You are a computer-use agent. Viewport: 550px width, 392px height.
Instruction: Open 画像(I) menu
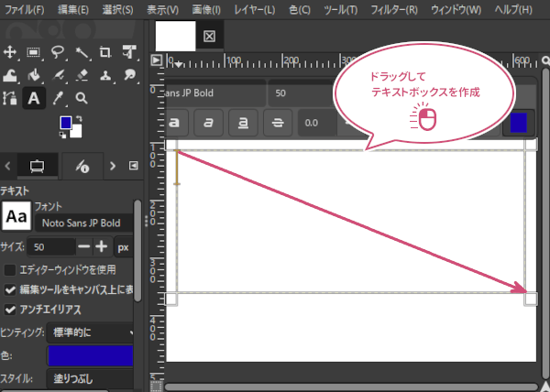[x=206, y=9]
